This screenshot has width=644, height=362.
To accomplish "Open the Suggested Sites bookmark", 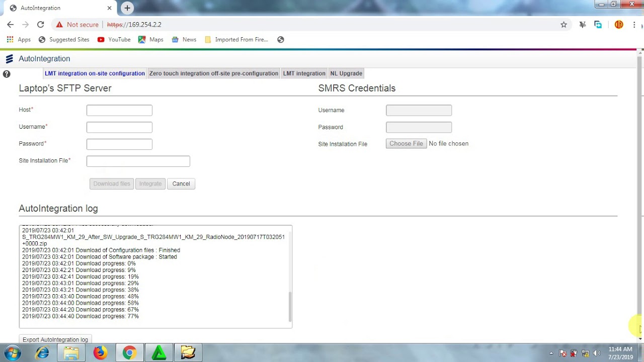I will point(64,40).
